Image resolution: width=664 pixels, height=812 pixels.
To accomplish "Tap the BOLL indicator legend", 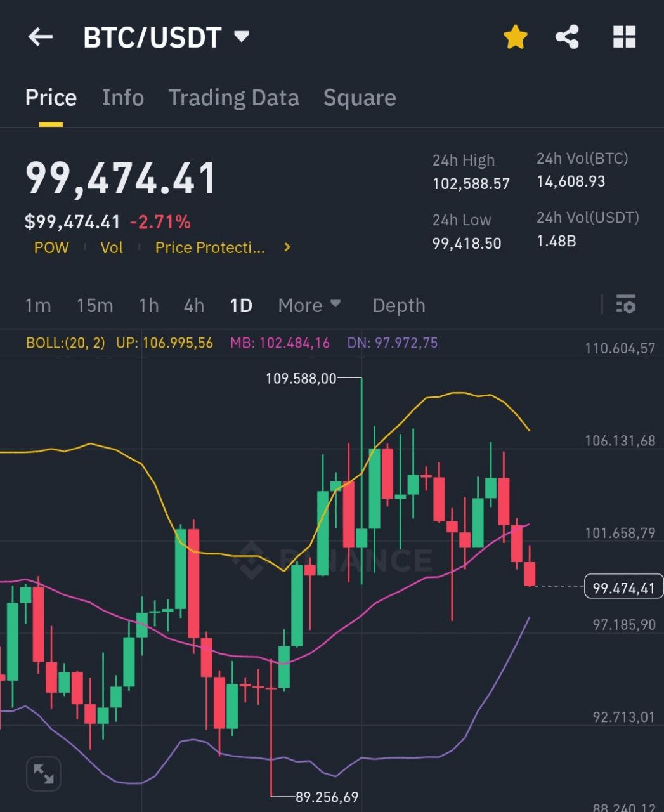I will pos(65,343).
